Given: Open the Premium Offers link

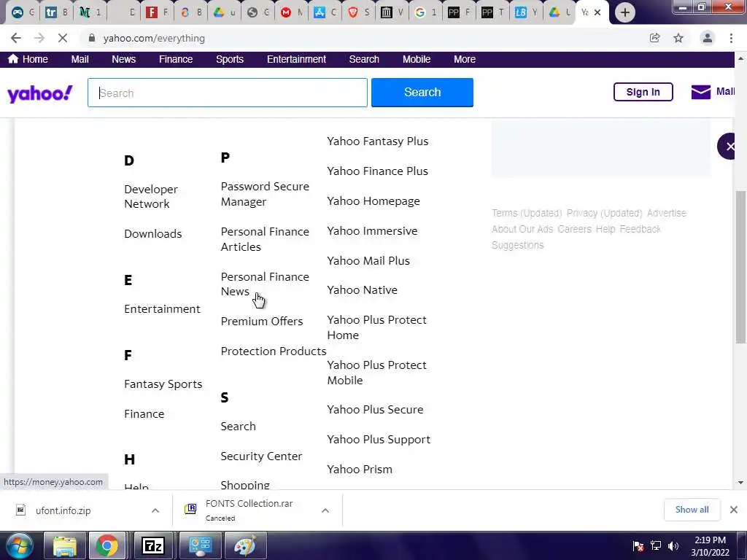Looking at the screenshot, I should (x=262, y=322).
